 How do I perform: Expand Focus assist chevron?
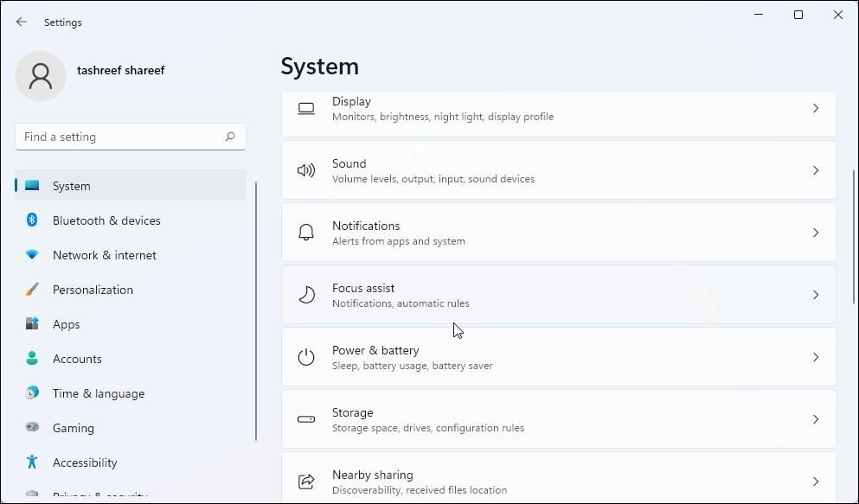[x=816, y=295]
